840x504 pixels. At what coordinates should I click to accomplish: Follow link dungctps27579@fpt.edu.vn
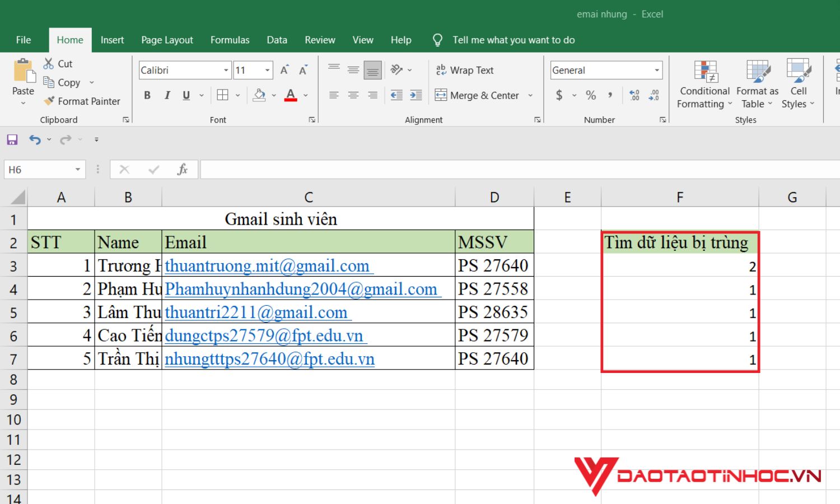[x=265, y=335]
